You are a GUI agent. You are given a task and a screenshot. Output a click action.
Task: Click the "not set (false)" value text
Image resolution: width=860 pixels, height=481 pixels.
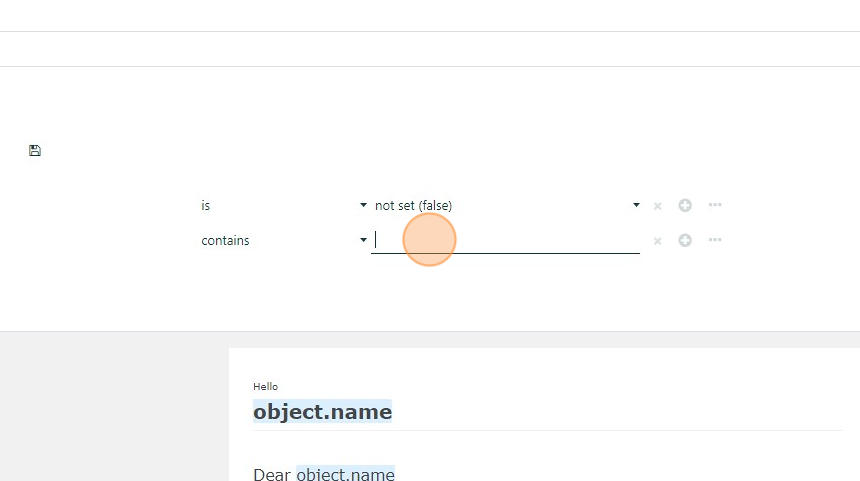[x=414, y=205]
